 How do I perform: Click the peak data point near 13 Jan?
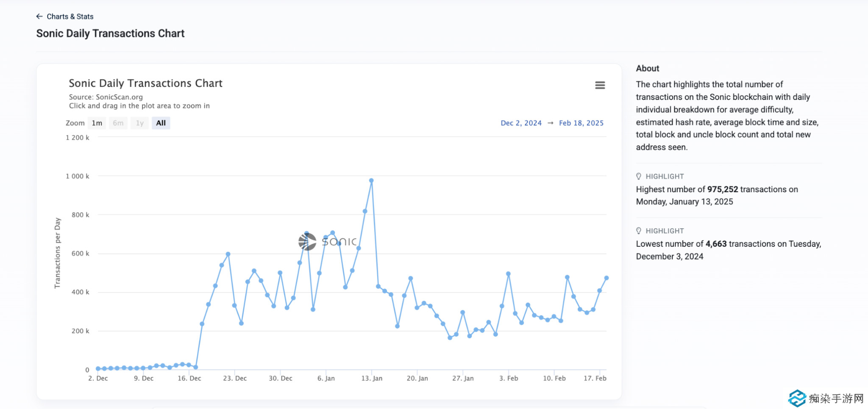371,181
